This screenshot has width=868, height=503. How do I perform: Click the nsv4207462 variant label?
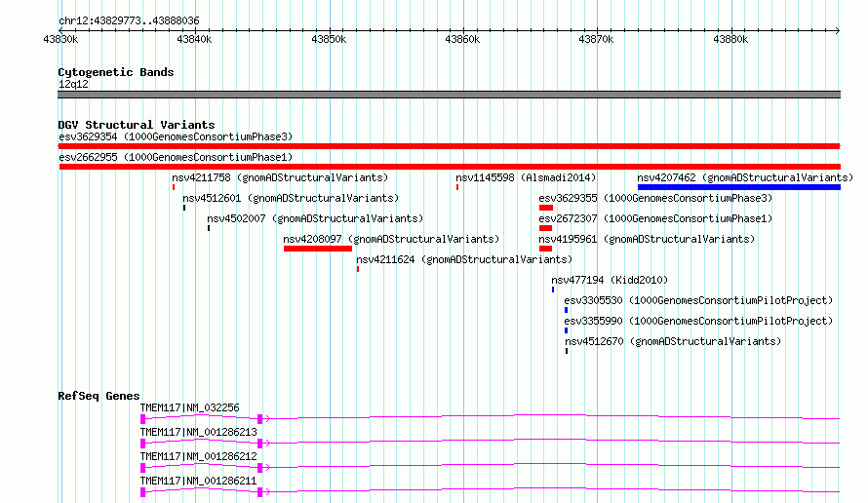(744, 177)
